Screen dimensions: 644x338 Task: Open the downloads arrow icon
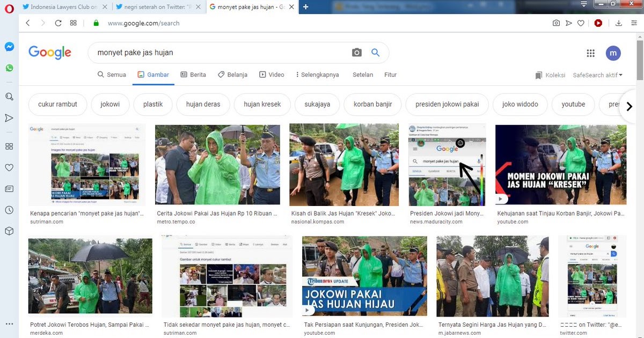[x=618, y=23]
